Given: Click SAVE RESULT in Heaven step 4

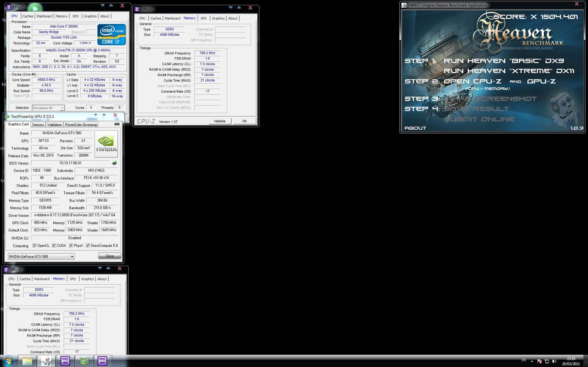Looking at the screenshot, I should [477, 109].
